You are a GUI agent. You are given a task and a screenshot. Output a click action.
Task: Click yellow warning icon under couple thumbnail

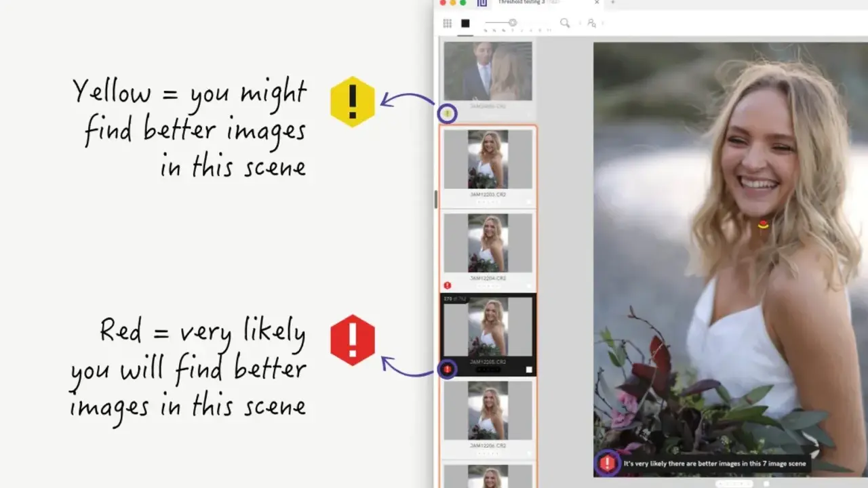tap(447, 113)
